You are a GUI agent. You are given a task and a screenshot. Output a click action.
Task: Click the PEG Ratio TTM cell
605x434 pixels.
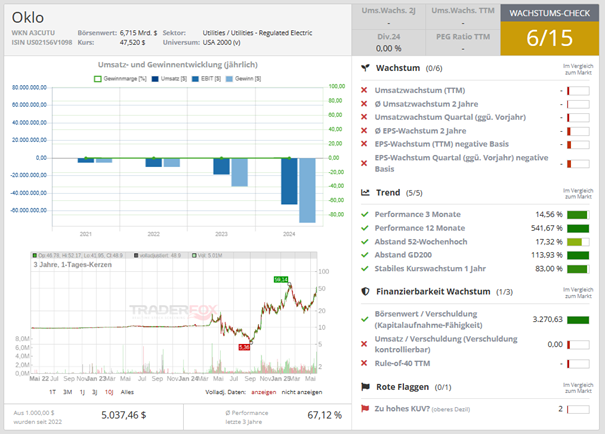pos(463,42)
